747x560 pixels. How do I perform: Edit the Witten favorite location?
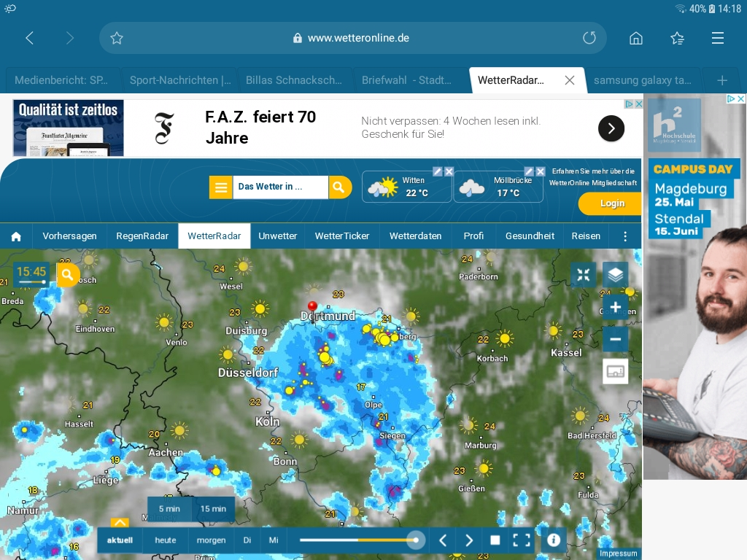[x=438, y=171]
